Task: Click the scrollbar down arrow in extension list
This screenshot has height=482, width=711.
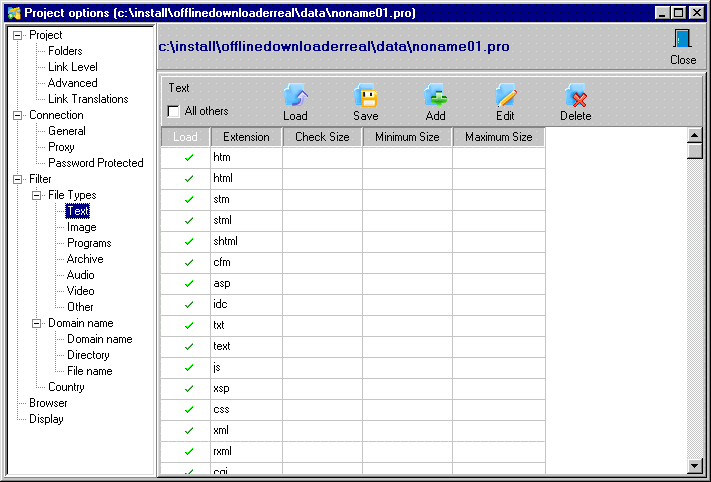Action: point(695,466)
